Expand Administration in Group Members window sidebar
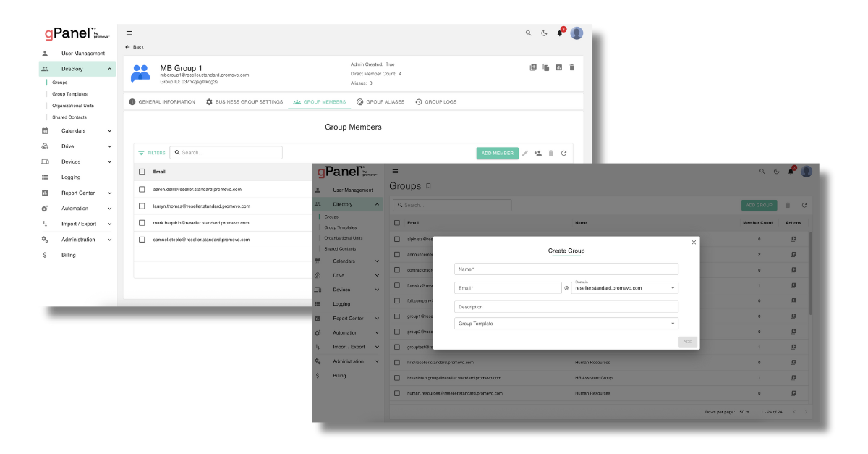 pyautogui.click(x=109, y=240)
